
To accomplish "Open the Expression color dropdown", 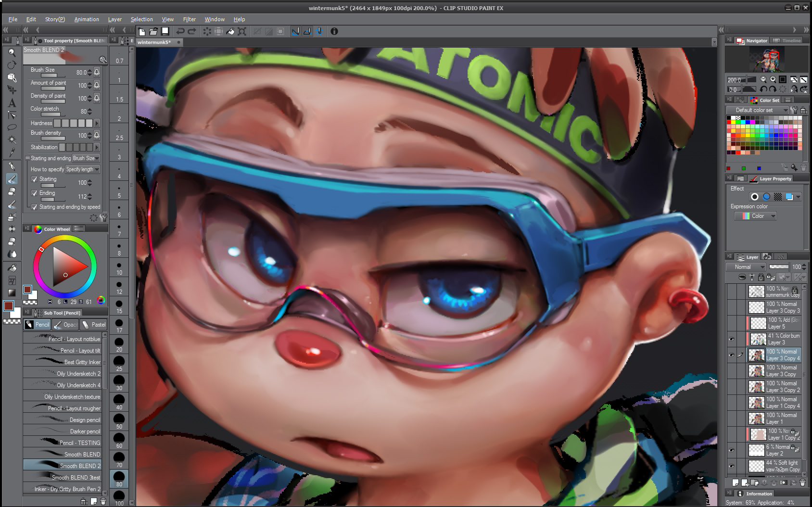I will click(x=755, y=216).
